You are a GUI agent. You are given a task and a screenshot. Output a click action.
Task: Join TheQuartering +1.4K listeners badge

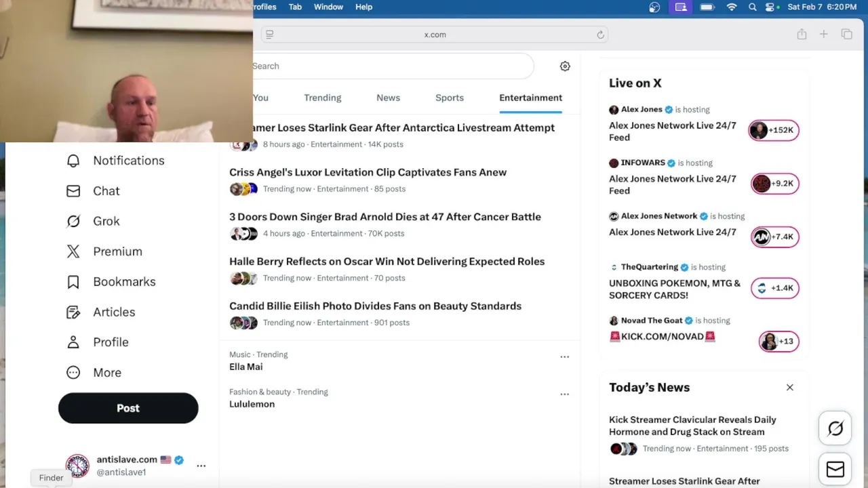pyautogui.click(x=775, y=288)
